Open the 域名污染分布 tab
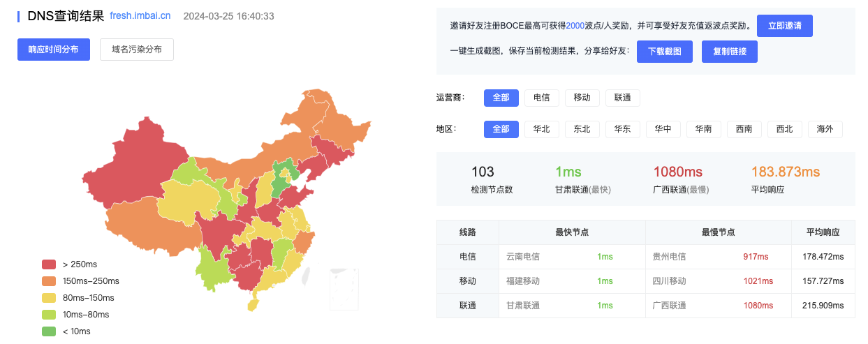The height and width of the screenshot is (344, 868). pos(137,50)
